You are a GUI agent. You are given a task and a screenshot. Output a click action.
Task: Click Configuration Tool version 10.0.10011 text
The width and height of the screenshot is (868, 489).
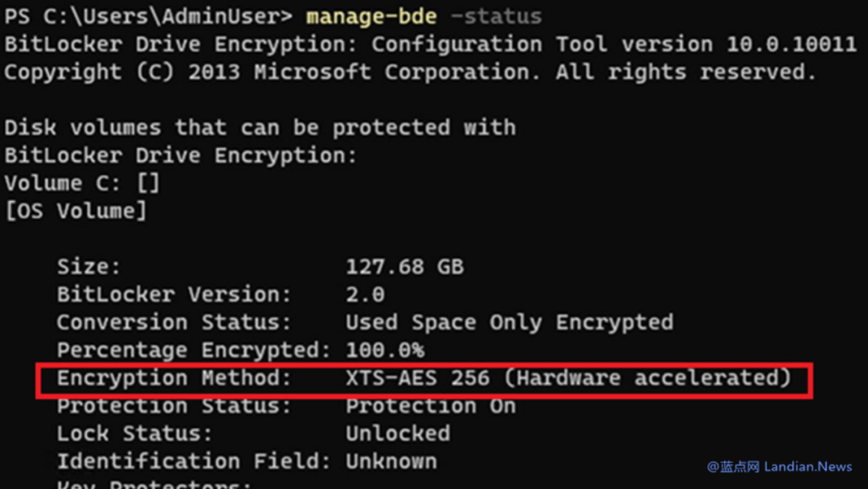pos(613,44)
